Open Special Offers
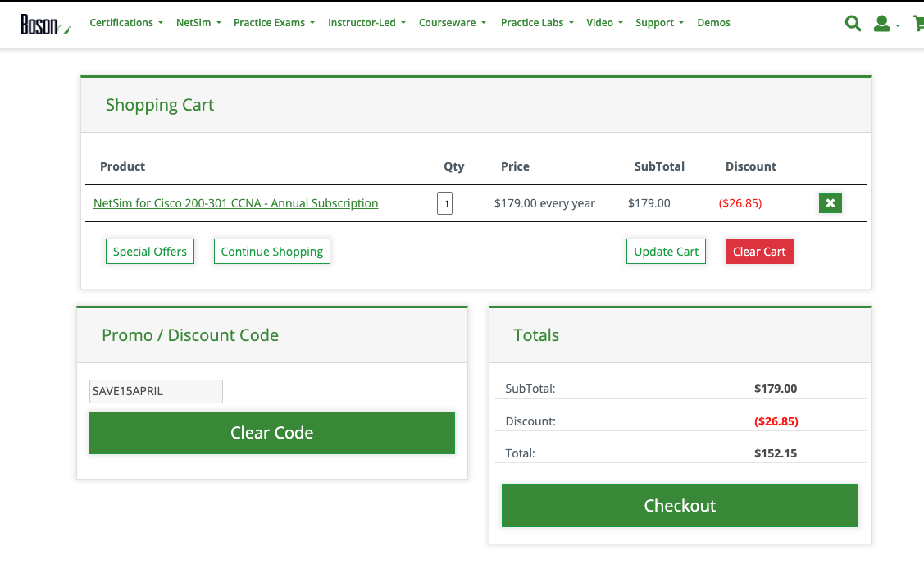The height and width of the screenshot is (564, 924). 149,251
